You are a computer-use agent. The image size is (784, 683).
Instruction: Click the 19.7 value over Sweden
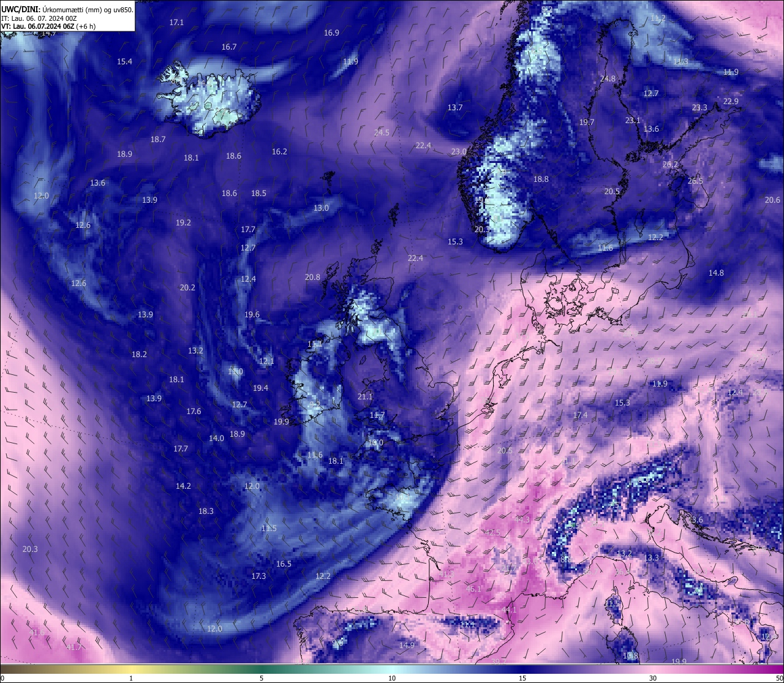pyautogui.click(x=587, y=122)
